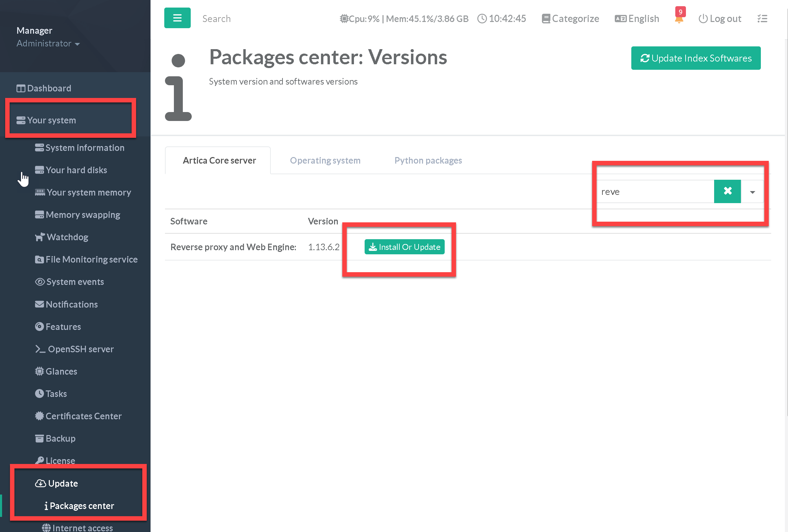This screenshot has width=788, height=532.
Task: Click the hamburger menu toggle button
Action: 177,18
